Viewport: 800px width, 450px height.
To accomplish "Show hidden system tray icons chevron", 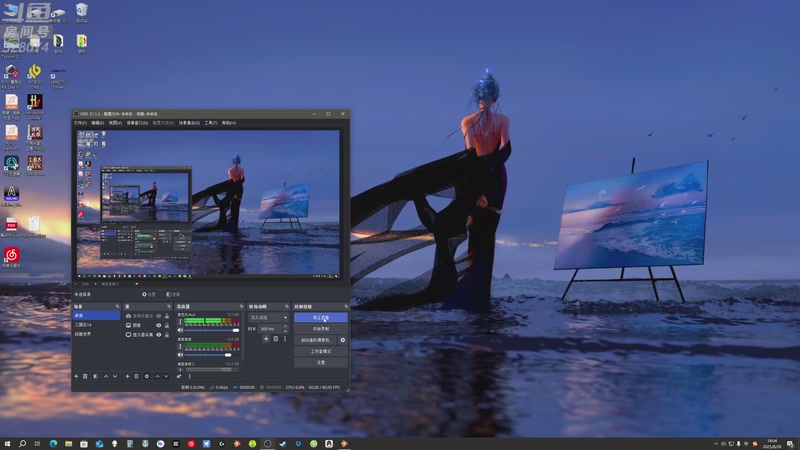I will pyautogui.click(x=716, y=444).
